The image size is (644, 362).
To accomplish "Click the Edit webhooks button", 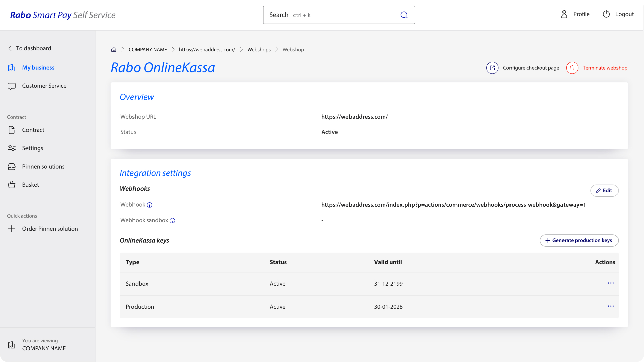I will [604, 191].
